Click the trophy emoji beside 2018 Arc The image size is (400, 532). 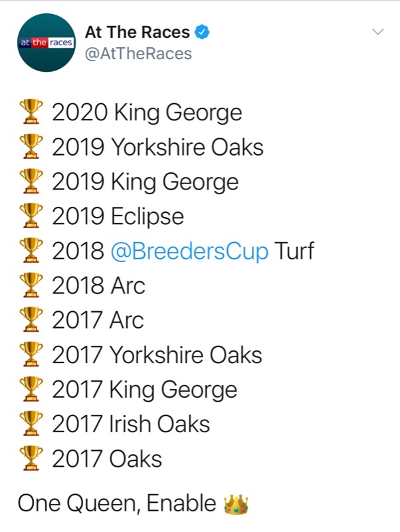pyautogui.click(x=31, y=286)
